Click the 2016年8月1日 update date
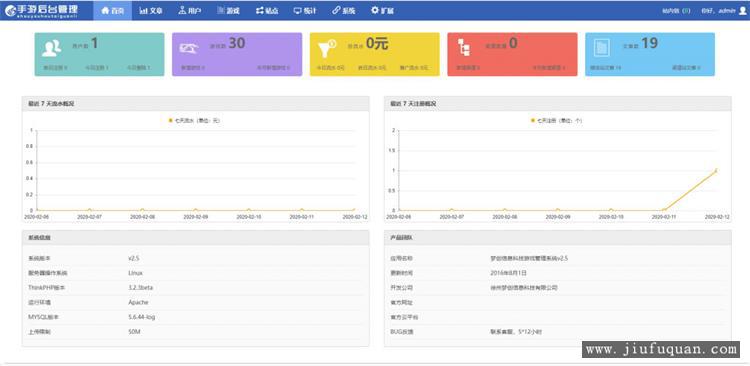Image resolution: width=750 pixels, height=366 pixels. 508,273
